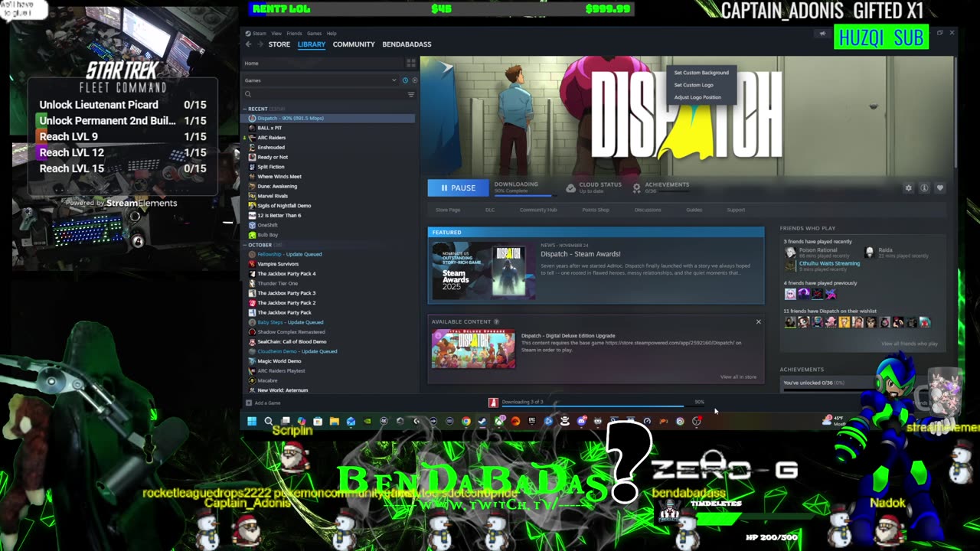The width and height of the screenshot is (980, 551).
Task: Dismiss the Available Content panel
Action: click(x=759, y=321)
